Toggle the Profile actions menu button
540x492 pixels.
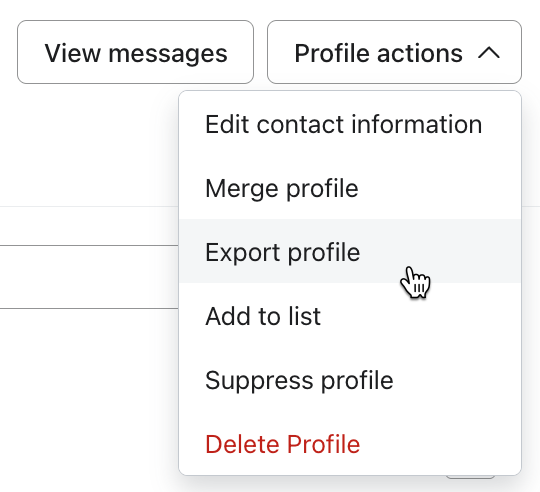(x=394, y=52)
